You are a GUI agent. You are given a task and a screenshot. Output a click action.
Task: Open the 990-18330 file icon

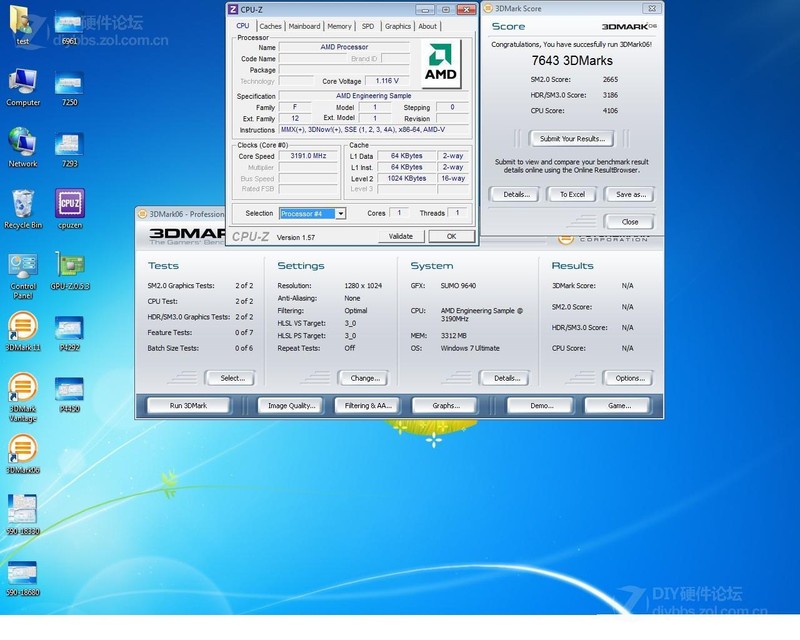pyautogui.click(x=23, y=514)
